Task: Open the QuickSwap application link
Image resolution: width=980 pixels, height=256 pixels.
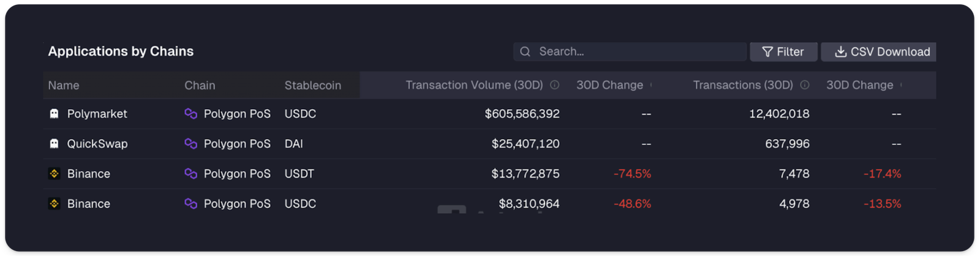Action: [97, 144]
